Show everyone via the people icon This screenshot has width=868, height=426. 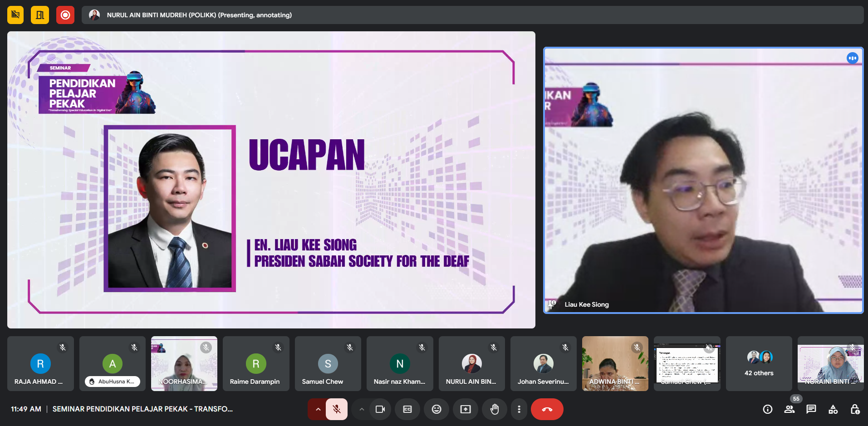(790, 409)
